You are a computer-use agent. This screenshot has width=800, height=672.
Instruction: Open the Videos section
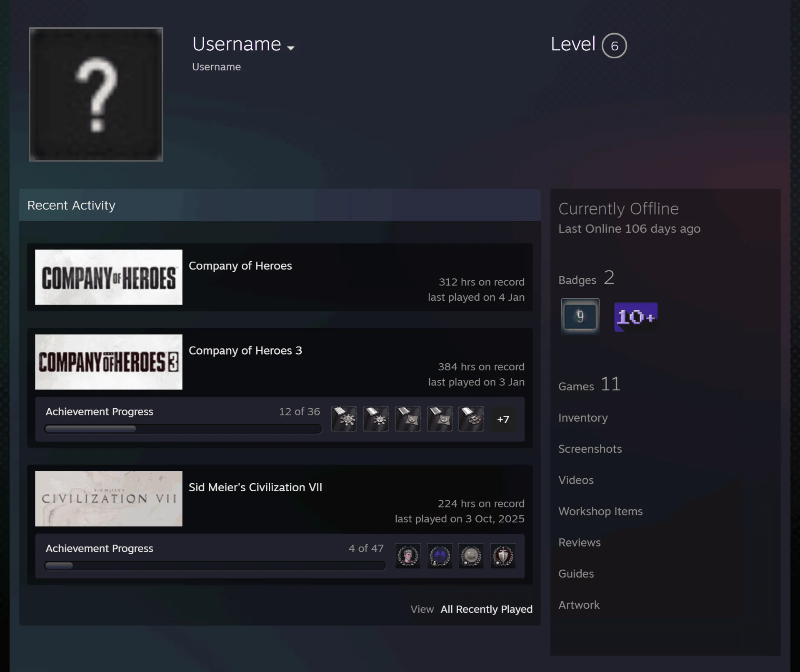click(576, 480)
